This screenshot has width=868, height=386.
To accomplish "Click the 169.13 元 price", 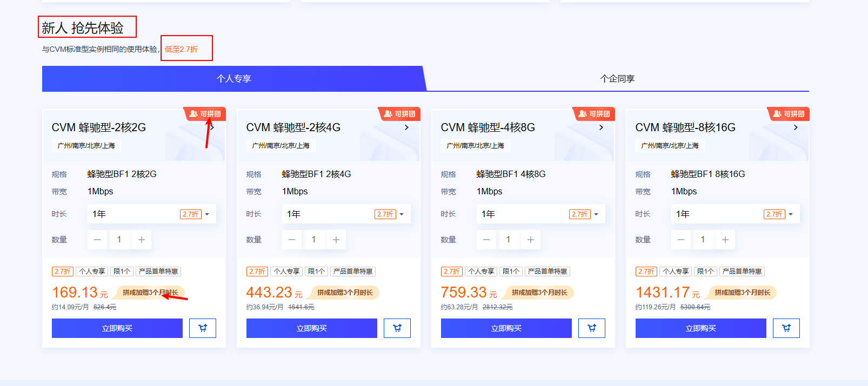I will 80,293.
